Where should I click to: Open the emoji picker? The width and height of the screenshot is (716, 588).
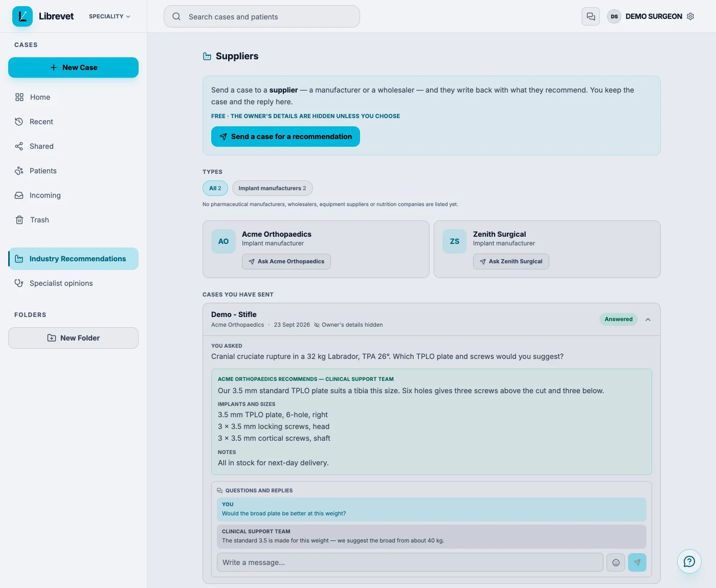coord(616,562)
